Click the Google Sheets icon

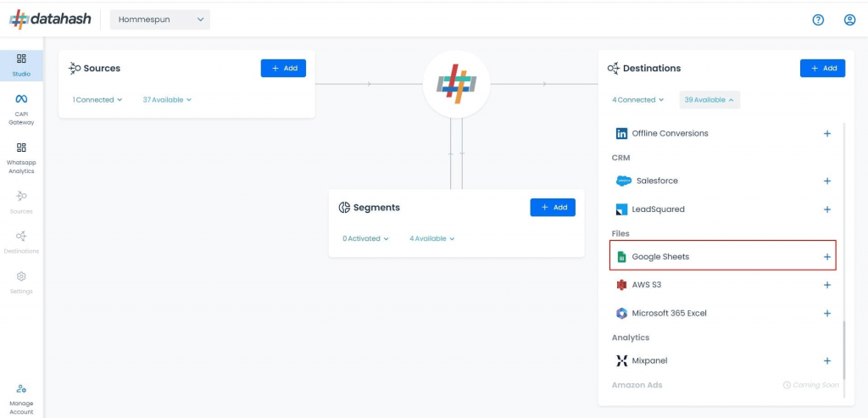pos(621,257)
